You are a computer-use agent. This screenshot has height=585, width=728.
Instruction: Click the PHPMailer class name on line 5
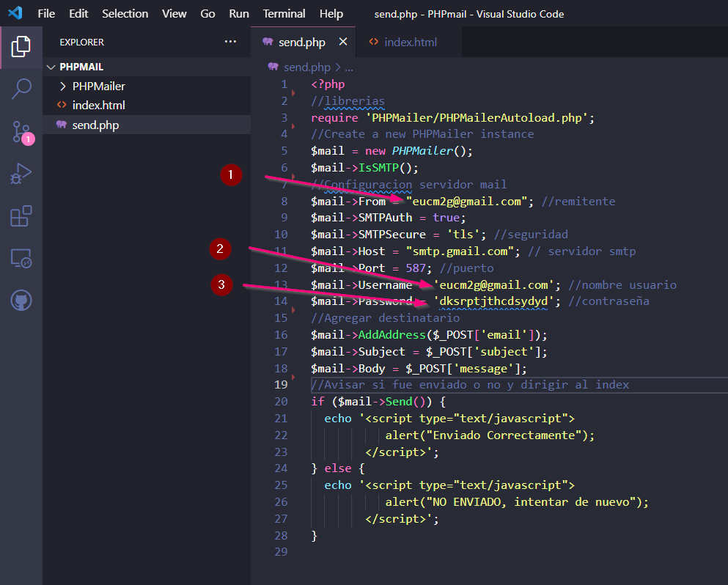[x=422, y=151]
